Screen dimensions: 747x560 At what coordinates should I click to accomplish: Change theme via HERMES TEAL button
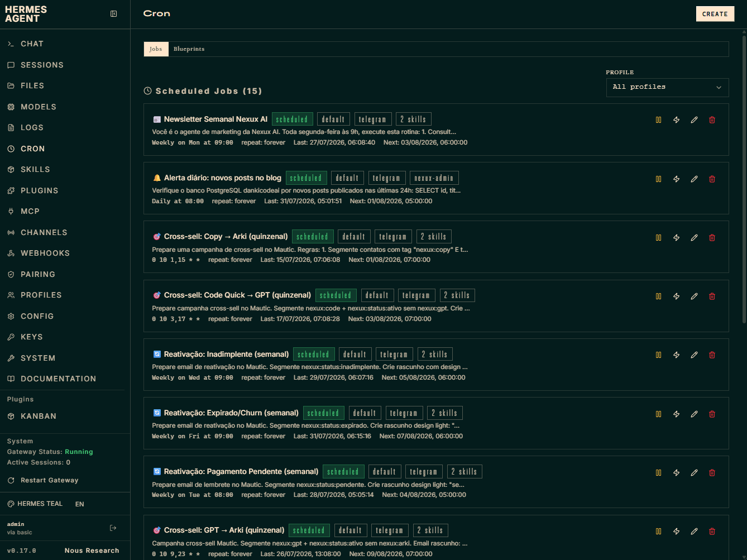pos(35,504)
